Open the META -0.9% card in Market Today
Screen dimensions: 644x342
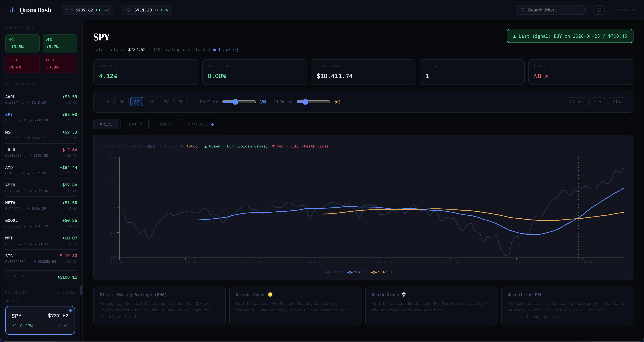point(60,64)
